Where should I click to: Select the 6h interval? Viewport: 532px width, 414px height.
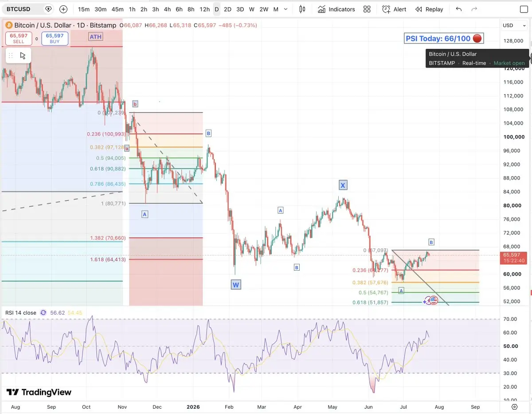click(179, 9)
